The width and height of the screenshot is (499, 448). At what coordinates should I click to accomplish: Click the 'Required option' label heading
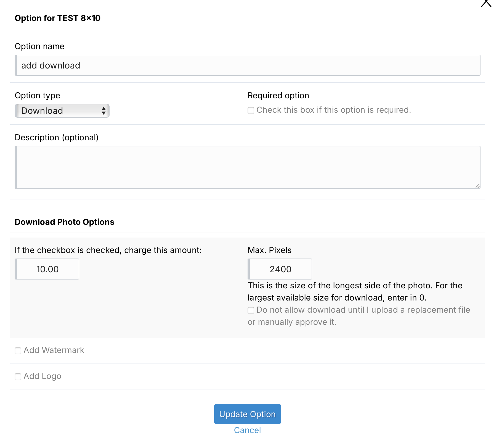coord(278,96)
